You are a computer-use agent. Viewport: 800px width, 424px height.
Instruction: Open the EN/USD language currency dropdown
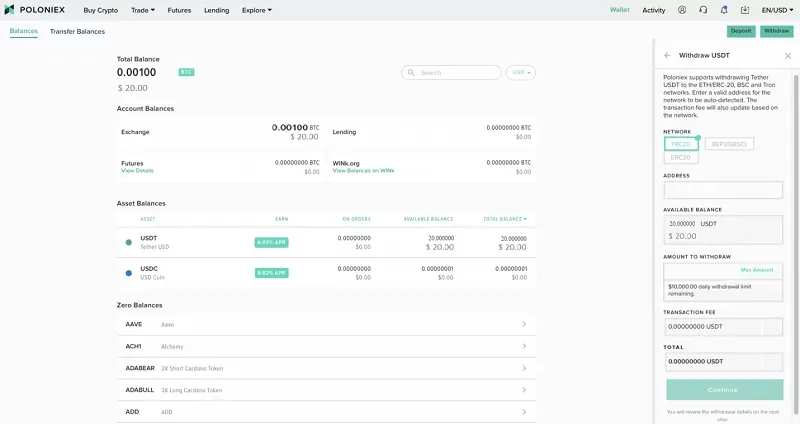tap(777, 10)
